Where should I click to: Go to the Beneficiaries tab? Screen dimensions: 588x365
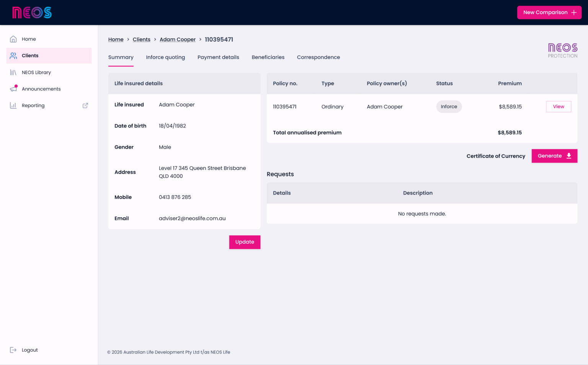click(268, 57)
